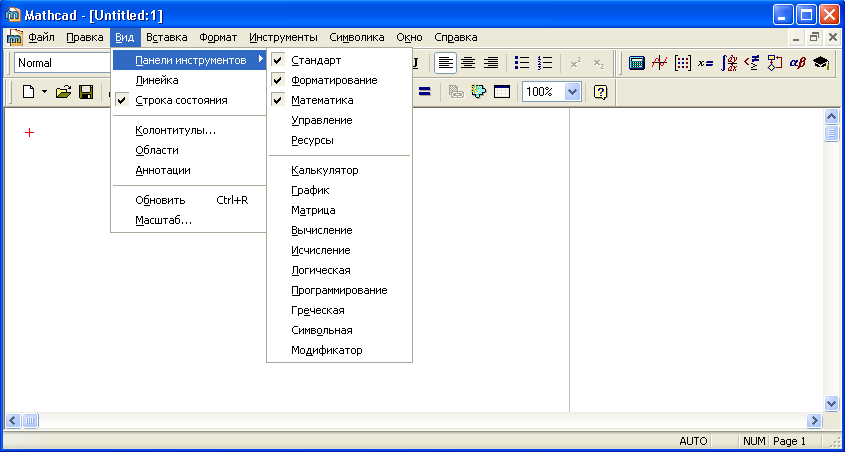The image size is (845, 452).
Task: Open the Greek symbol toolbar icon
Action: (798, 63)
